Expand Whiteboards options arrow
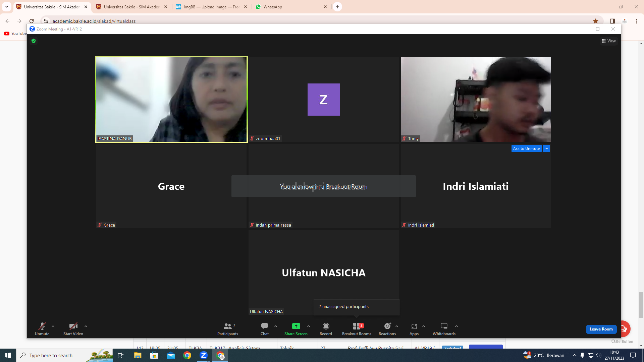Screen dimensions: 644x362 457,326
